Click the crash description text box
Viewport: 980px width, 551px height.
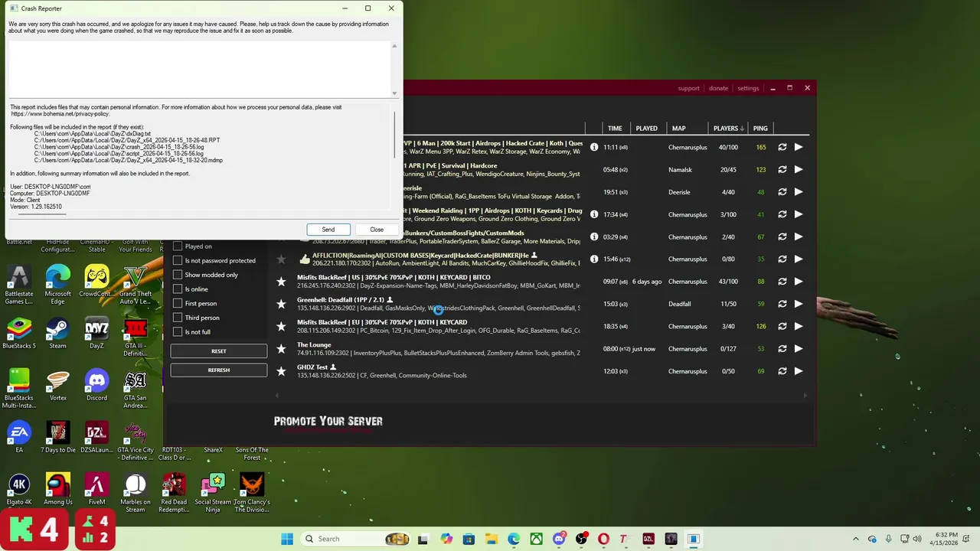coord(199,69)
